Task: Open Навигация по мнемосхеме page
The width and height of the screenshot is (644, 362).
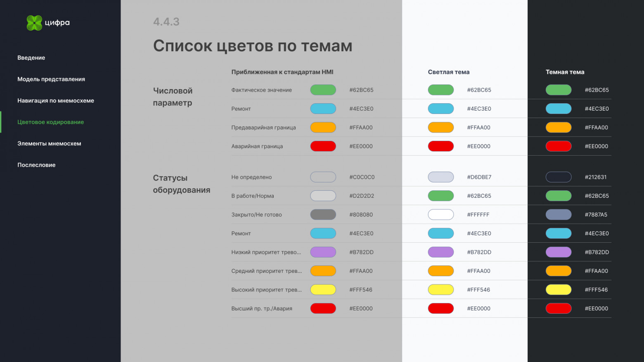Action: 56,100
